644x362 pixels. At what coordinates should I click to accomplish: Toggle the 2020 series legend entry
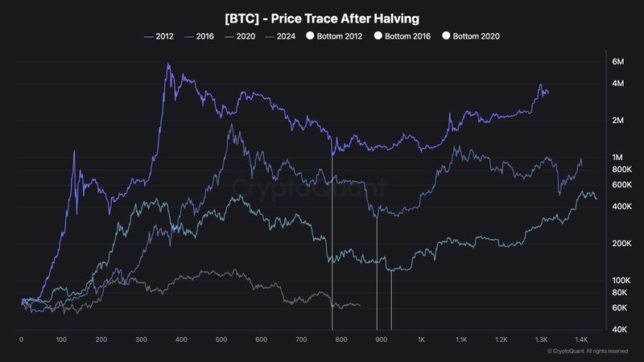click(x=240, y=36)
